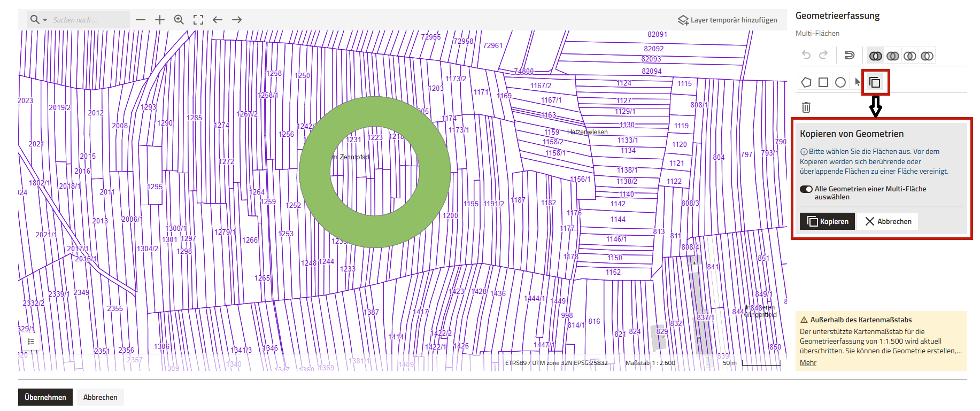Toggle 'Alle Geometrien einer Multi-Fläche auswählen' switch

[806, 189]
